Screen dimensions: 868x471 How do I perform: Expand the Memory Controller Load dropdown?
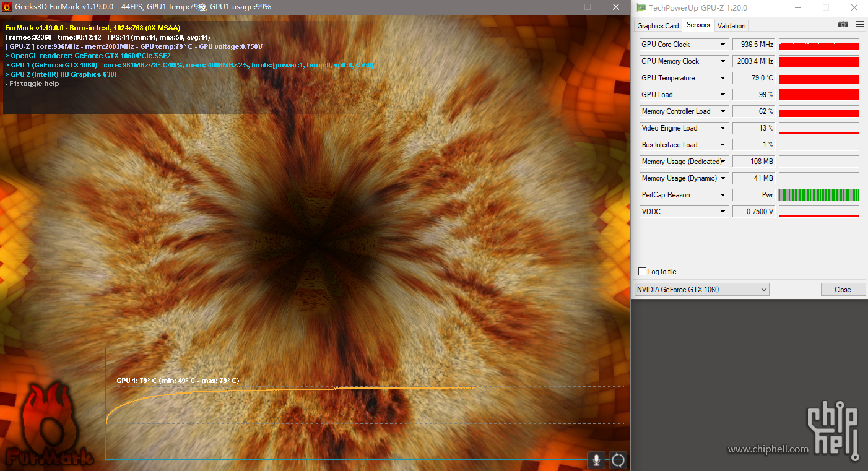[x=723, y=111]
